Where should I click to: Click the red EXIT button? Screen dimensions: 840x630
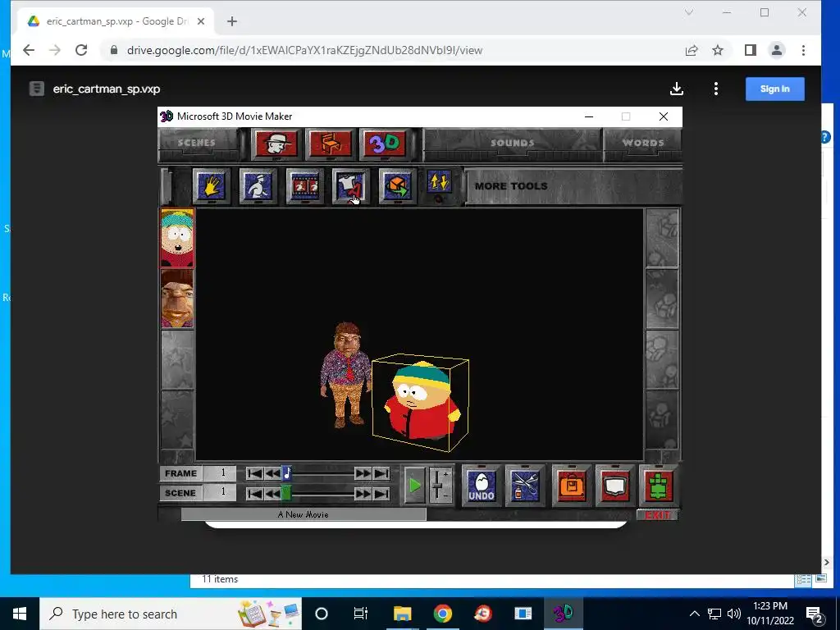pos(657,515)
